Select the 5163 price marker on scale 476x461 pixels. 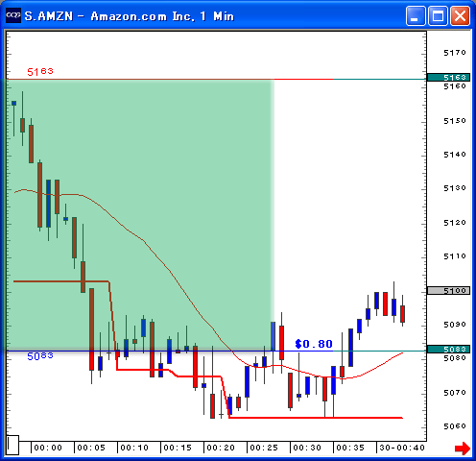[x=448, y=77]
